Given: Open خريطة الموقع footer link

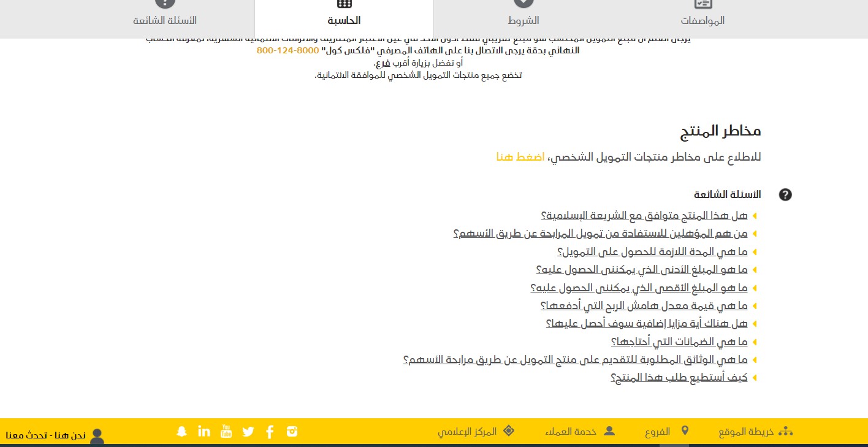Looking at the screenshot, I should click(747, 432).
